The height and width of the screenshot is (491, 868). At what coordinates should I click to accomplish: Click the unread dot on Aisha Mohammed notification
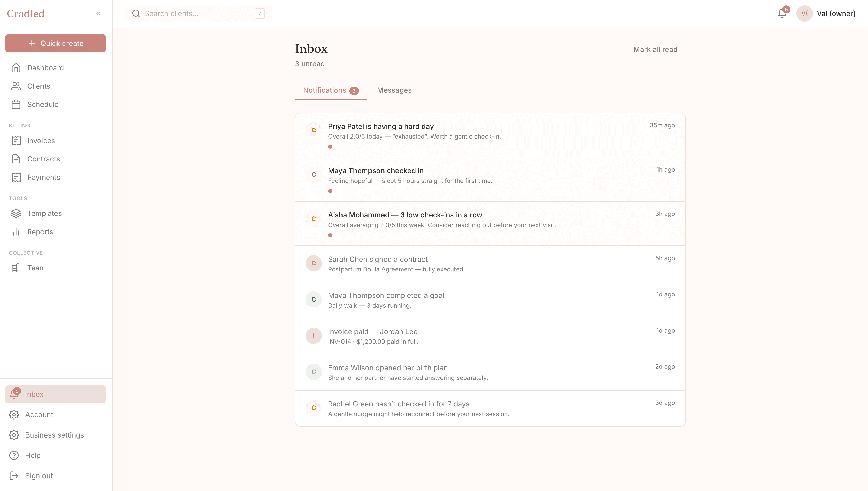pos(330,235)
